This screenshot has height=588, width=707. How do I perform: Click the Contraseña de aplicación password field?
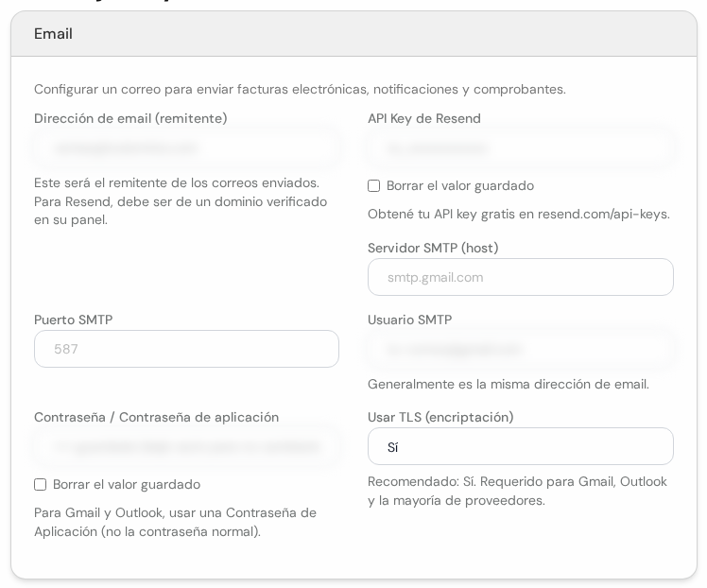tap(186, 446)
